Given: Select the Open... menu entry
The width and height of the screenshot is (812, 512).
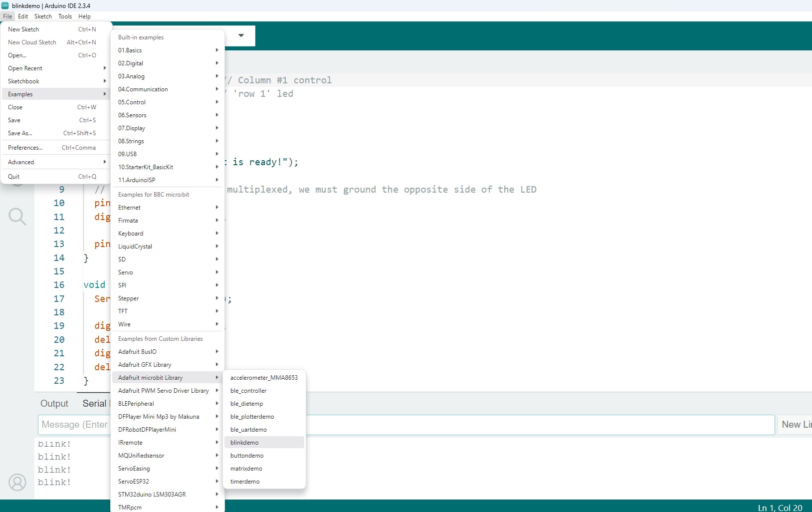Looking at the screenshot, I should [55, 55].
